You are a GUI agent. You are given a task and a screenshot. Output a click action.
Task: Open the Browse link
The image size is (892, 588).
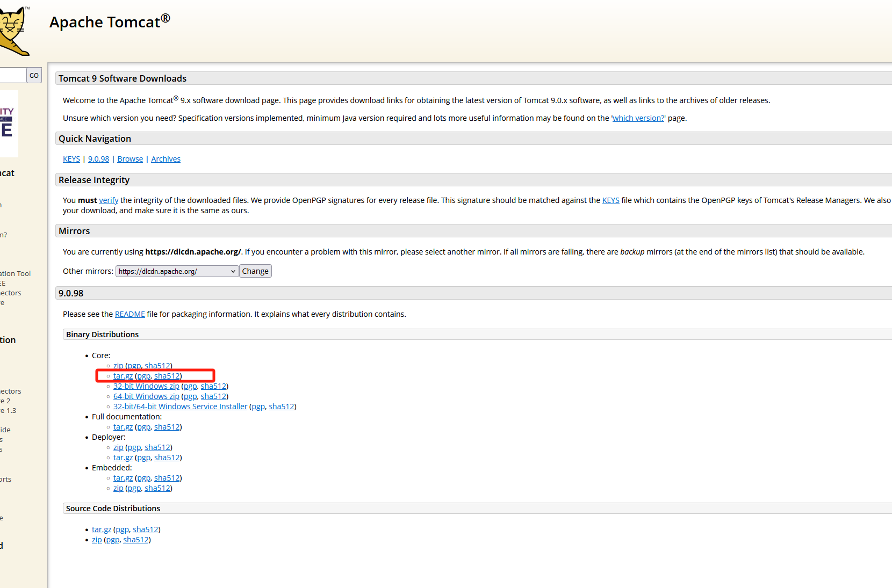click(130, 159)
